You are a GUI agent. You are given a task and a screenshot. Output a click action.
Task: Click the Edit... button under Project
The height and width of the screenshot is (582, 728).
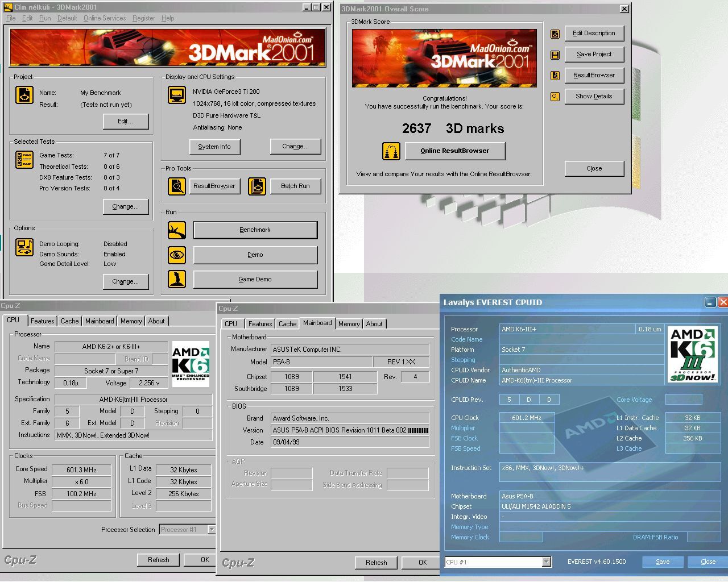click(126, 121)
